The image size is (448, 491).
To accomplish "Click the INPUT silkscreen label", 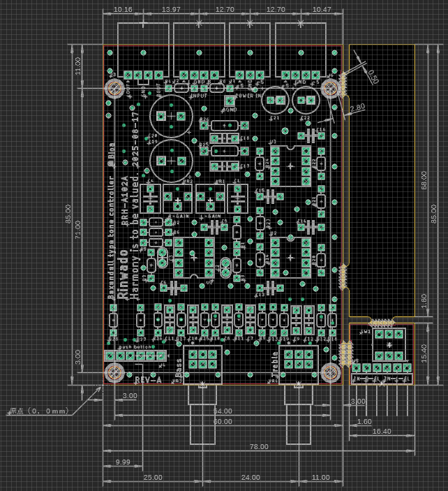I will (198, 94).
